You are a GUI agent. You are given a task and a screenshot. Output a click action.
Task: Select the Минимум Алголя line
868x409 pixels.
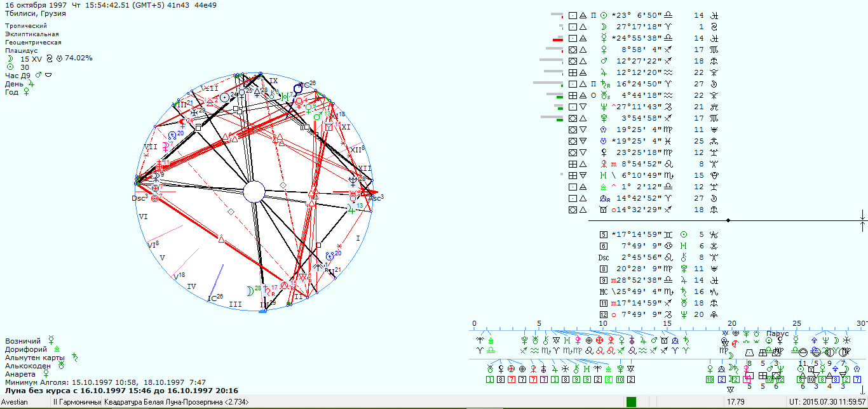105,382
